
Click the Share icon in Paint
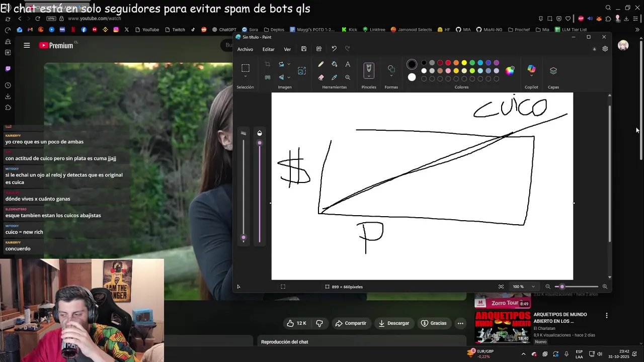pos(319,49)
